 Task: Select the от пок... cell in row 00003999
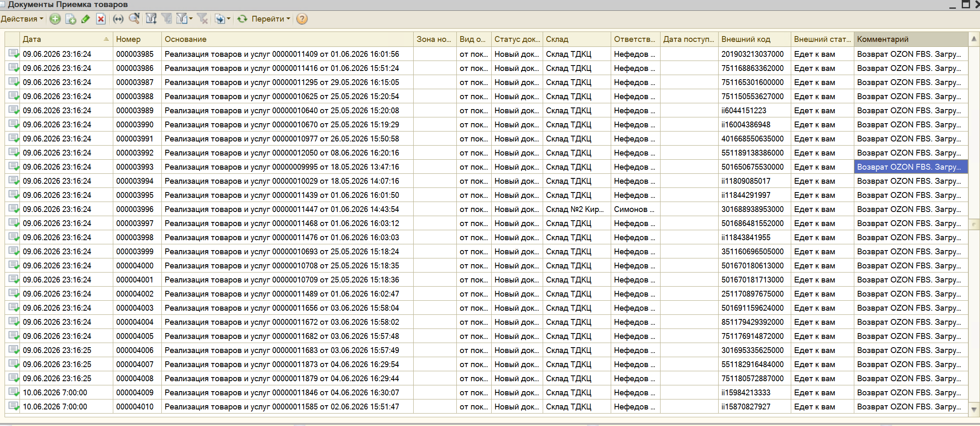(x=474, y=251)
